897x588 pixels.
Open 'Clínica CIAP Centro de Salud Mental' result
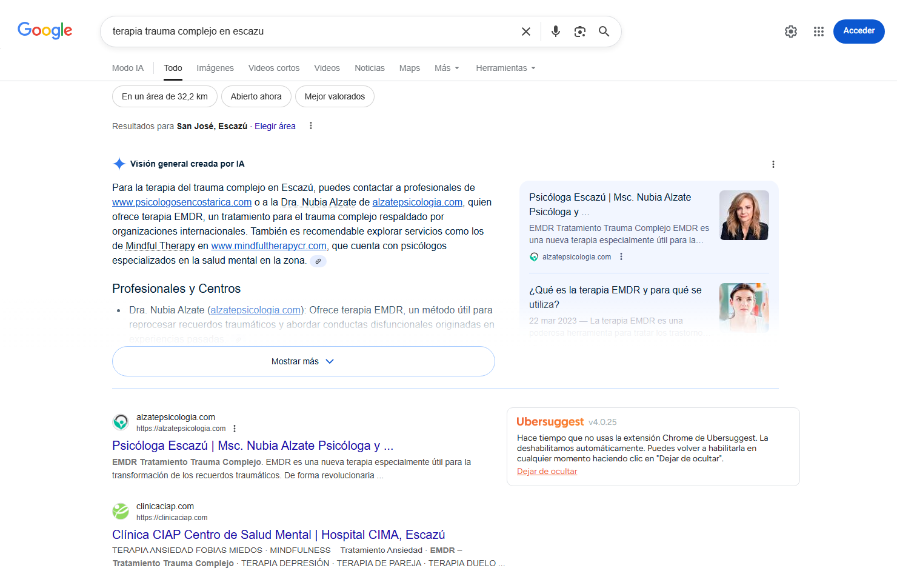click(278, 535)
